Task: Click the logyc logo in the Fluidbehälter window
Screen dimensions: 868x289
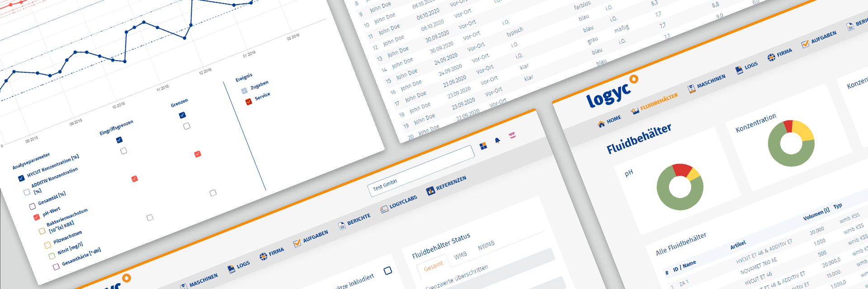Action: pos(612,92)
